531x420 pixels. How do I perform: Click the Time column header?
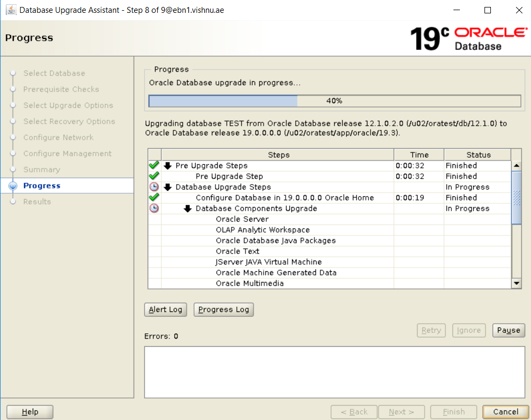[419, 155]
